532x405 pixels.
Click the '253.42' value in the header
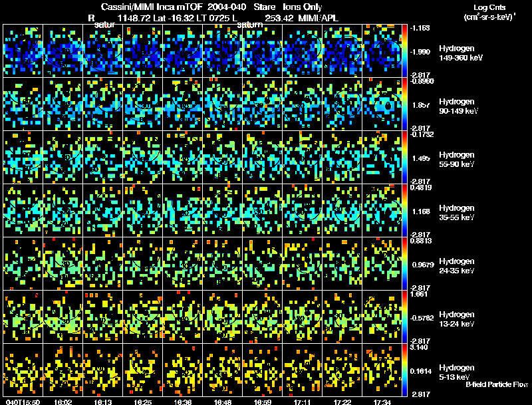tap(279, 19)
